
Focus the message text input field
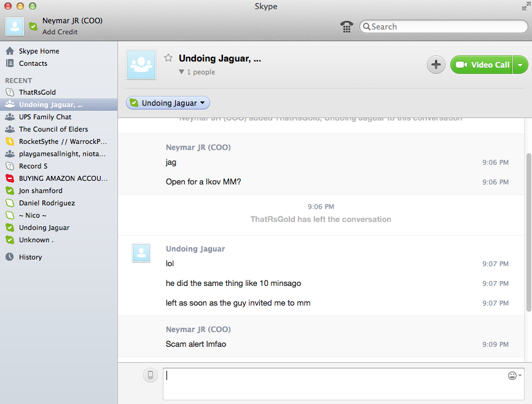[343, 384]
